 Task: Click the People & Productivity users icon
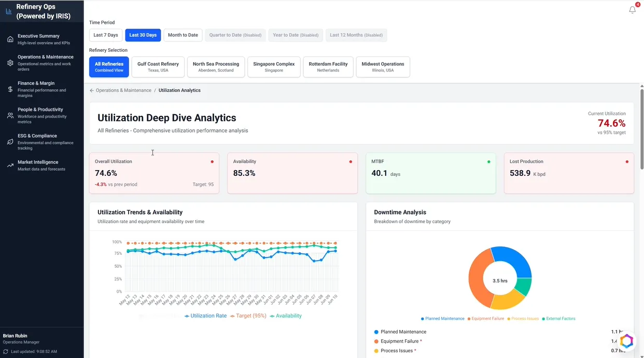10,116
